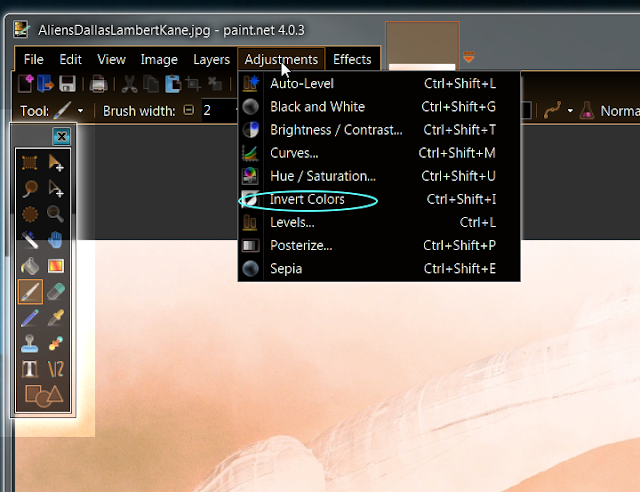640x492 pixels.
Task: Select the Pencil tool
Action: [30, 318]
